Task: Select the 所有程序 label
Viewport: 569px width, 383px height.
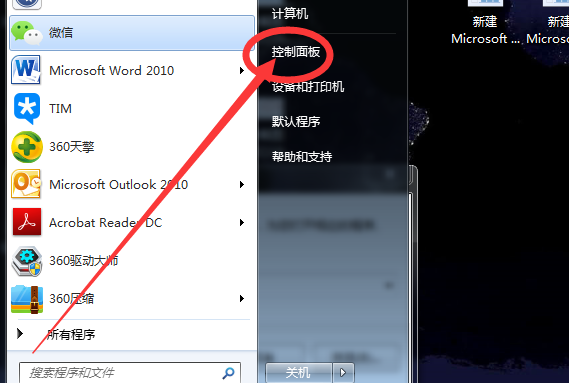Action: (71, 334)
